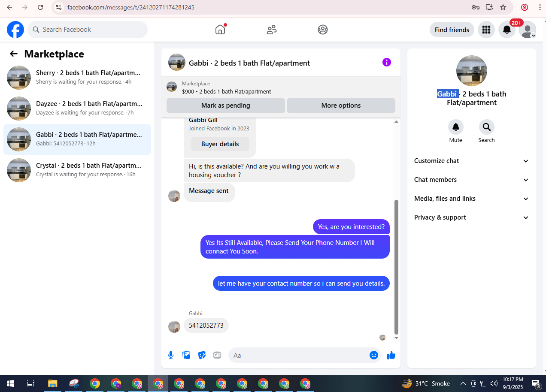Open the Menu grid icon
This screenshot has width=546, height=392.
pos(486,30)
